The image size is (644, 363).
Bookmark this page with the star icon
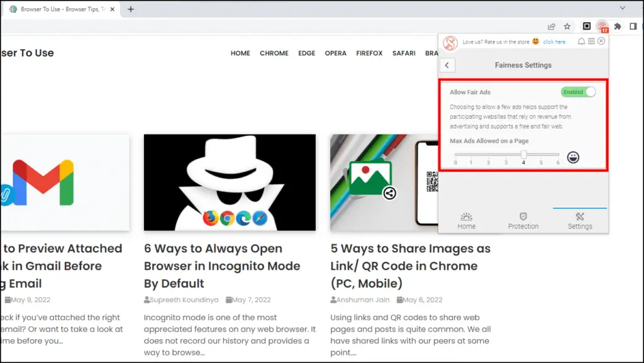(x=567, y=26)
